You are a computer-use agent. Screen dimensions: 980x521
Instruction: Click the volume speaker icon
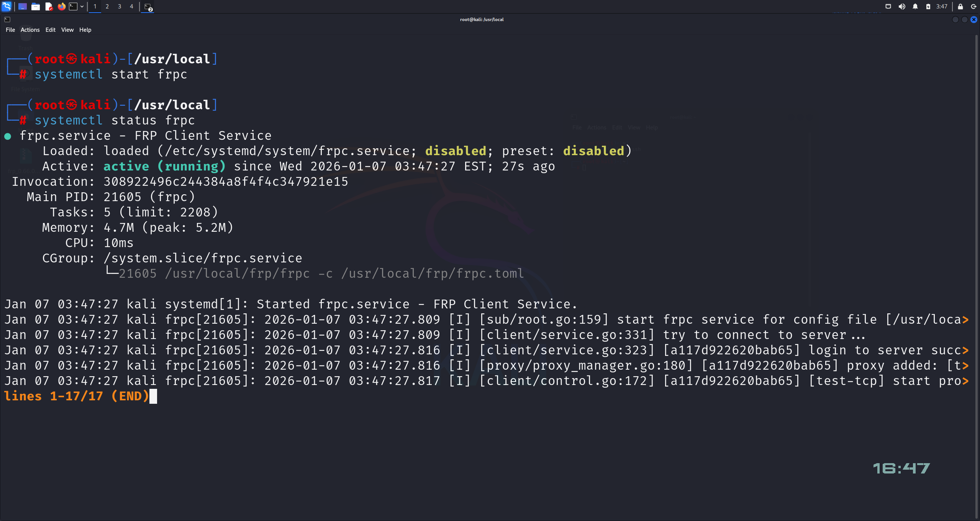tap(902, 7)
